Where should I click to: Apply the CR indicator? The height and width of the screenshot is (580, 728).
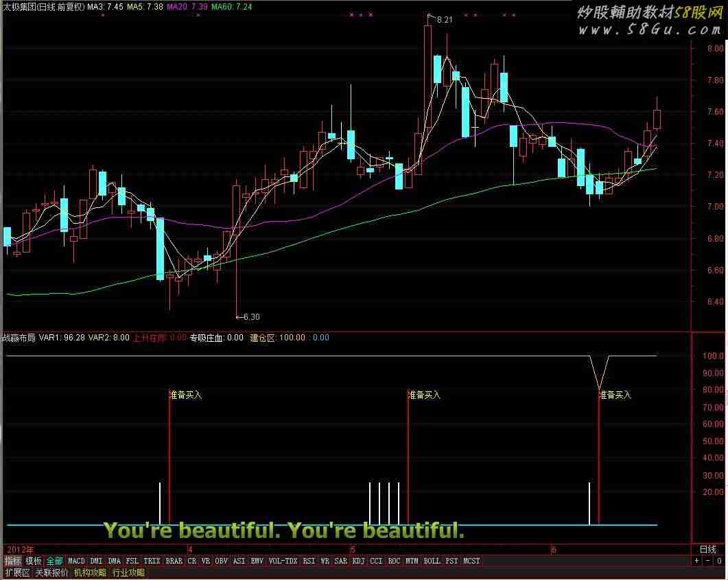[x=191, y=561]
